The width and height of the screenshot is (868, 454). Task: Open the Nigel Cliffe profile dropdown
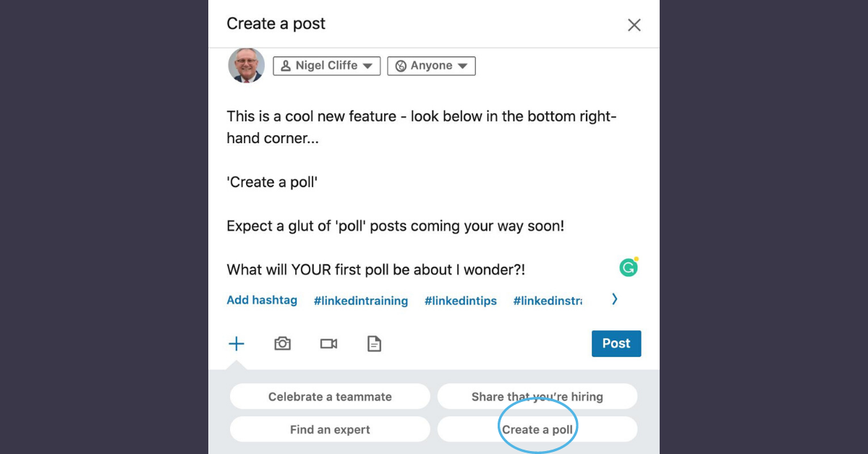click(326, 65)
